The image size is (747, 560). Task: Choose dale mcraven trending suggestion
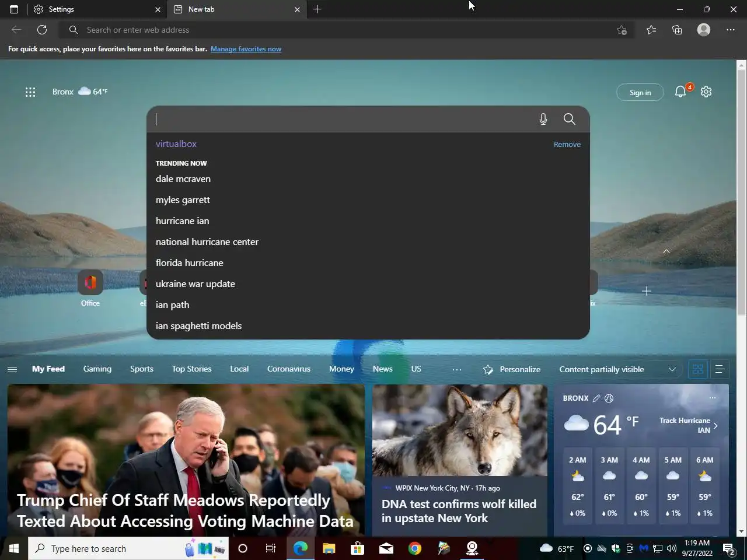pyautogui.click(x=368, y=178)
